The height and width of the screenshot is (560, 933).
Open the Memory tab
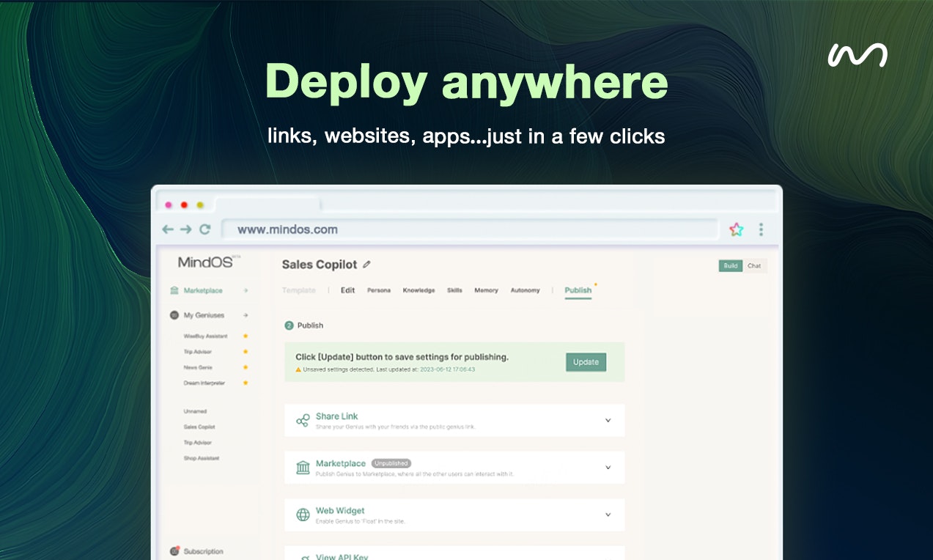(486, 290)
